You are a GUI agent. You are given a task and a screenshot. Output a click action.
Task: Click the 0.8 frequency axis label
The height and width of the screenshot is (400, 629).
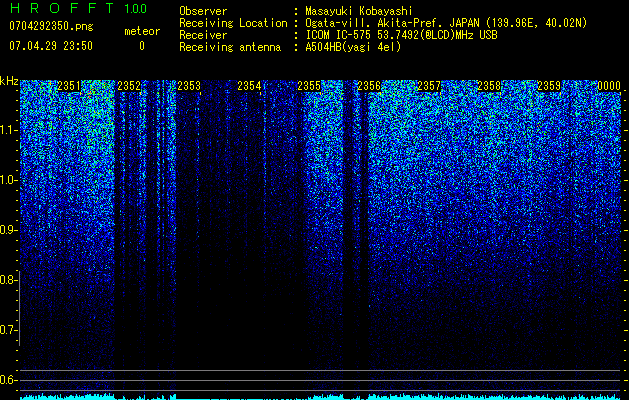tap(8, 280)
